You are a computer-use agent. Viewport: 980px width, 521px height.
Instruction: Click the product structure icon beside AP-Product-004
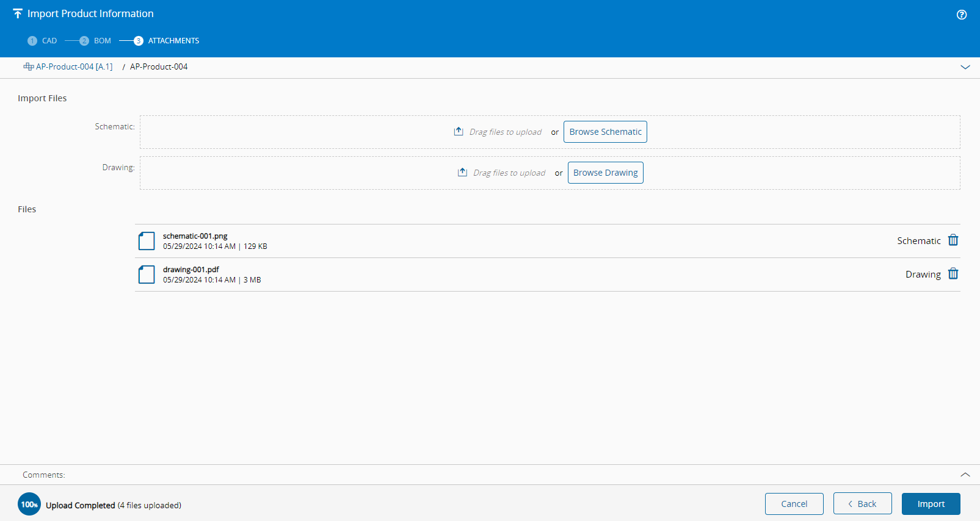28,66
